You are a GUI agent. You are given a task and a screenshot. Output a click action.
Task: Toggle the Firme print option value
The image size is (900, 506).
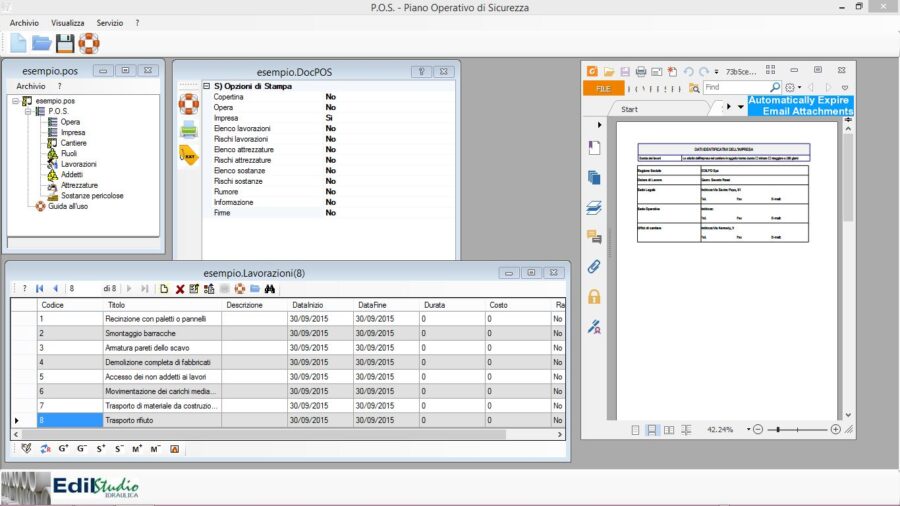coord(330,213)
